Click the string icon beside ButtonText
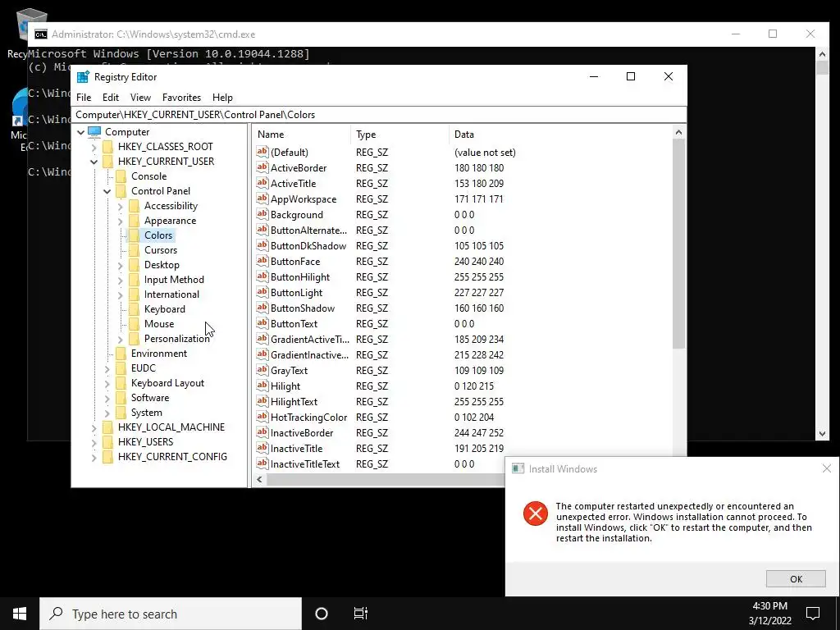The height and width of the screenshot is (630, 840). coord(262,323)
